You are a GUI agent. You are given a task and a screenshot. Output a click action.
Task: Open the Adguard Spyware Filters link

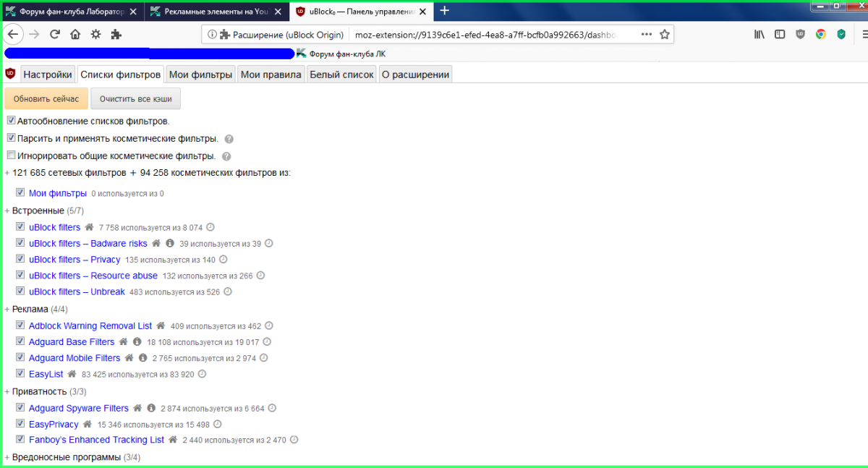(79, 408)
